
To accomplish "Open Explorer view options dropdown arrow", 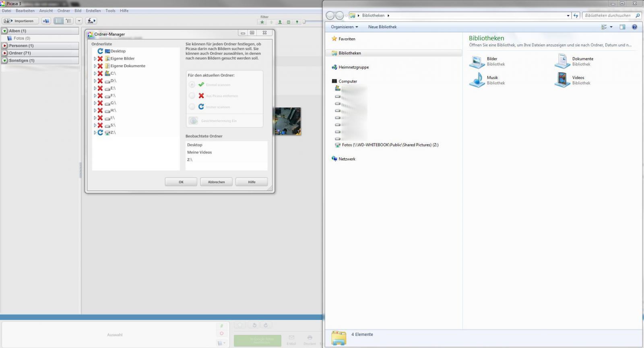I will (x=611, y=27).
